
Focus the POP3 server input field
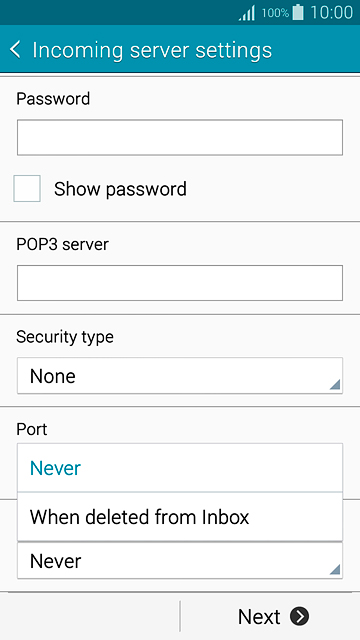coord(180,283)
